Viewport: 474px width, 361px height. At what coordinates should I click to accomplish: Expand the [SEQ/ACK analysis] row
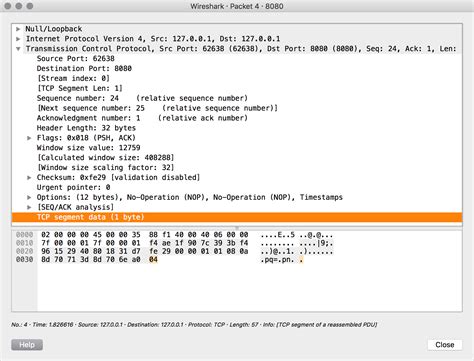[29, 207]
